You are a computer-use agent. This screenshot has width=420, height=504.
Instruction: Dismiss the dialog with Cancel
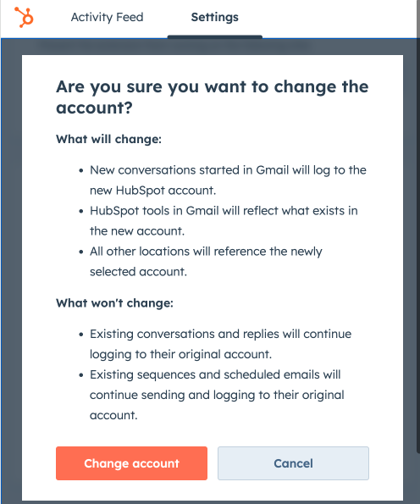click(x=293, y=463)
